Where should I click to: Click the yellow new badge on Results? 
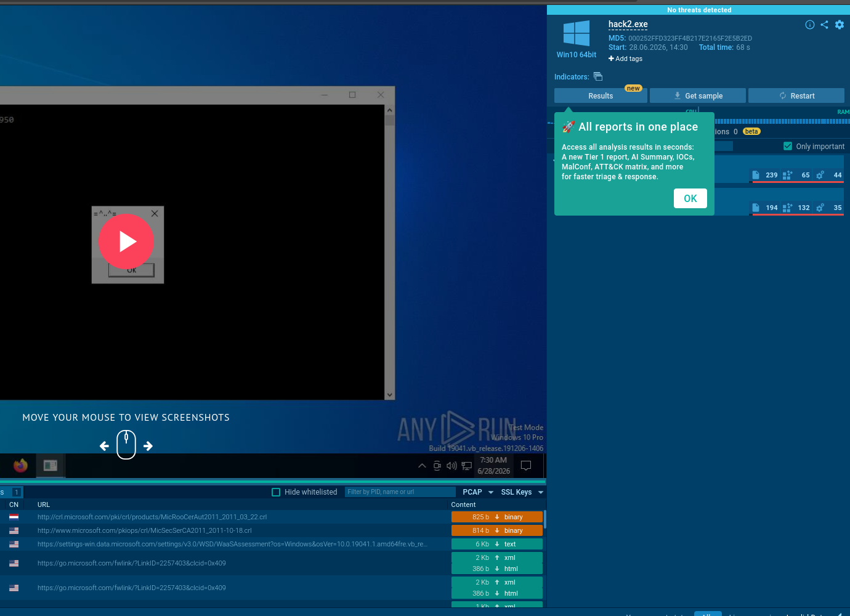click(633, 88)
